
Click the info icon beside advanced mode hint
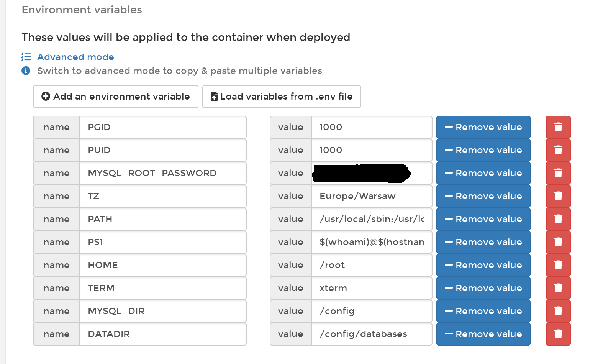click(26, 71)
